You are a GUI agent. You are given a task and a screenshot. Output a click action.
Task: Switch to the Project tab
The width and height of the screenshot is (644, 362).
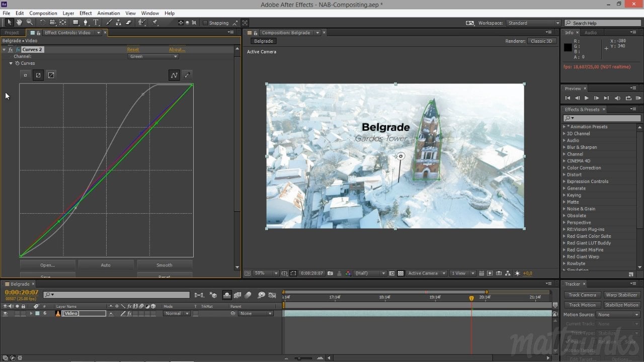tap(12, 33)
